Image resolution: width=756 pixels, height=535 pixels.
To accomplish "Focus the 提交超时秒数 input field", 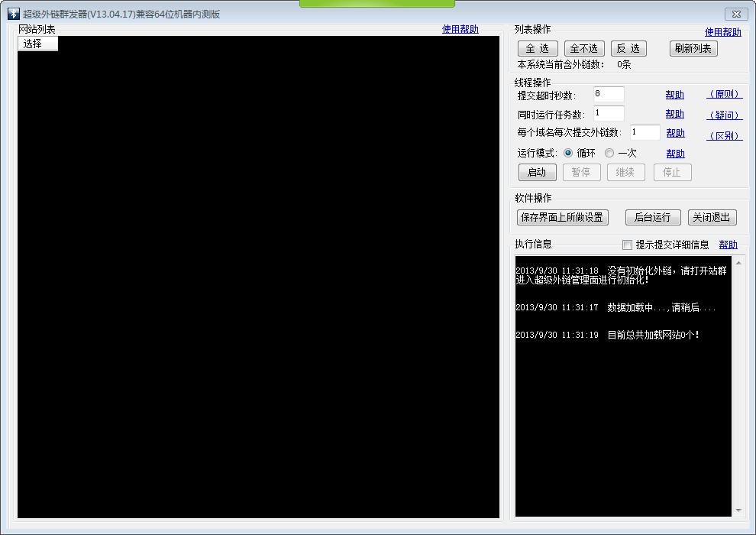I will (x=609, y=94).
